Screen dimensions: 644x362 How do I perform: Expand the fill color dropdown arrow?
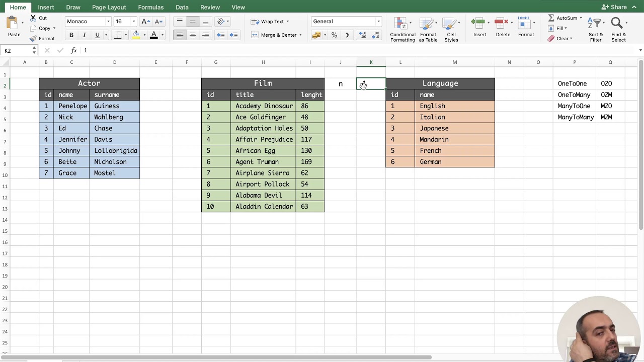[x=144, y=35]
